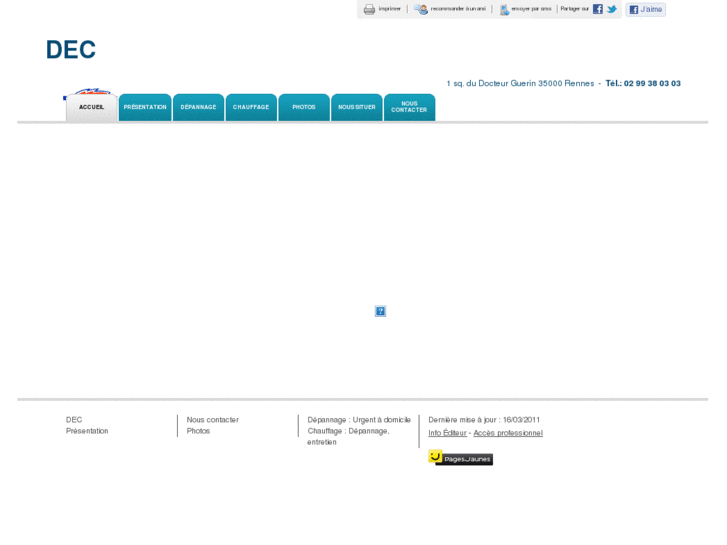727x545 pixels.
Task: Follow the Photos footer link
Action: tap(198, 431)
